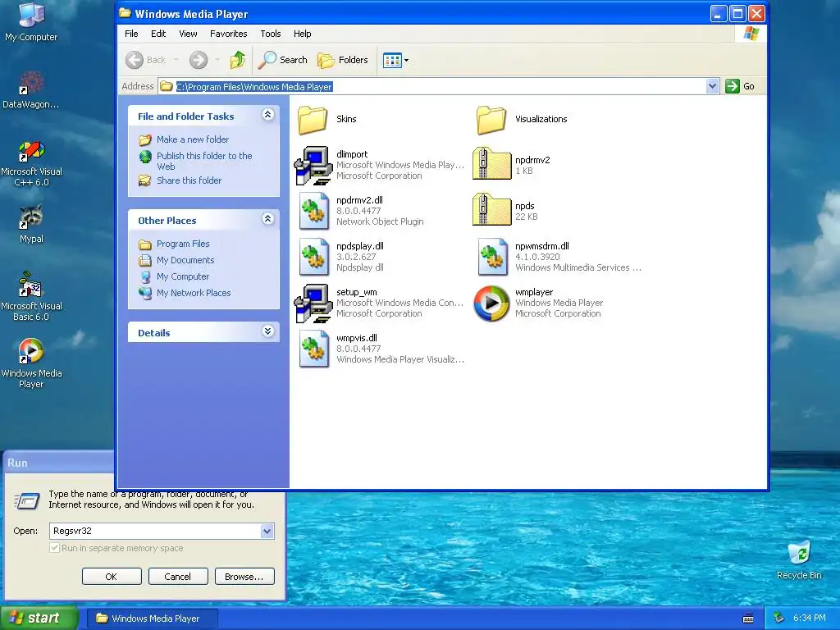This screenshot has height=630, width=840.
Task: Open the Views button menu
Action: click(395, 60)
